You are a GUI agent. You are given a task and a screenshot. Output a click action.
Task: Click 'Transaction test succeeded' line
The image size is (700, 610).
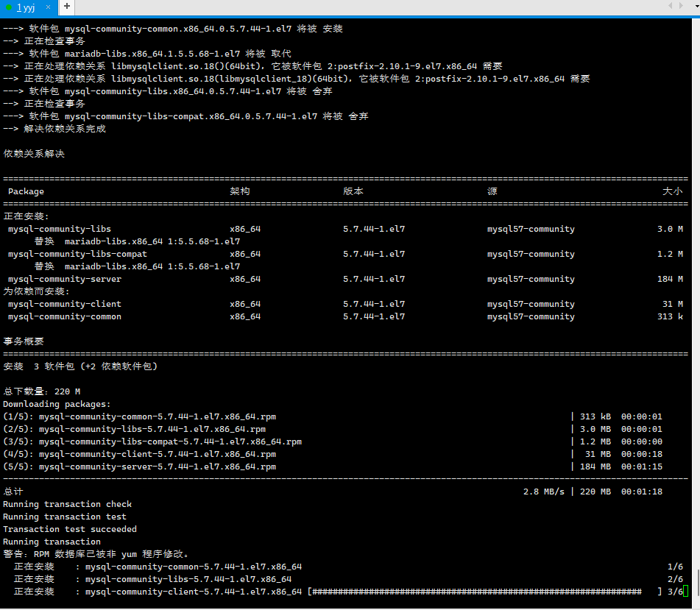pos(70,529)
